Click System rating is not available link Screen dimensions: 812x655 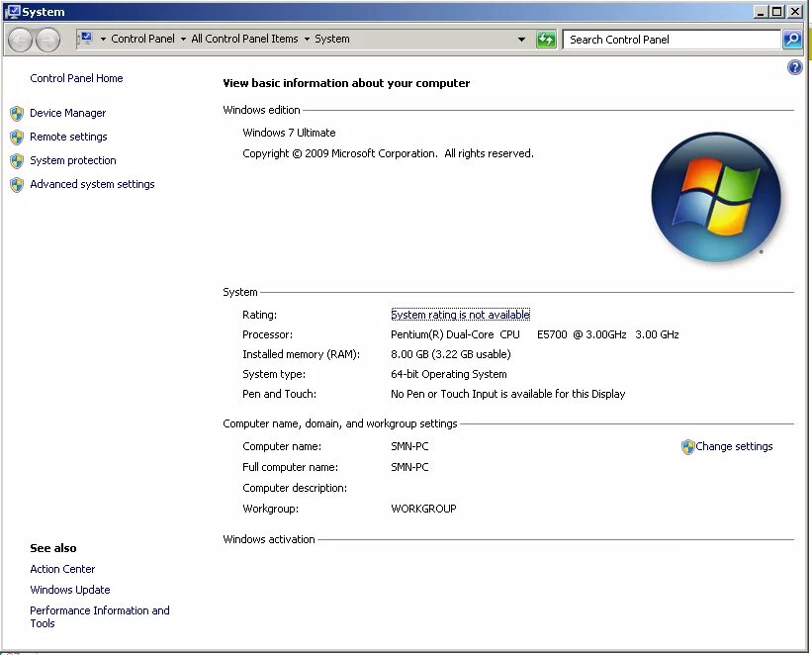pyautogui.click(x=460, y=315)
